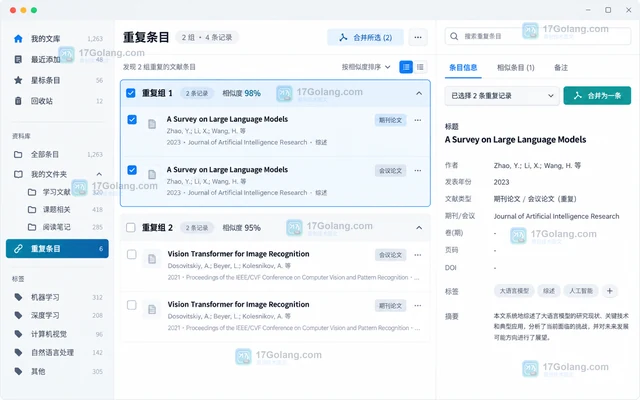Click the 学习文献 folder icon
This screenshot has width=640, height=400.
click(32, 192)
